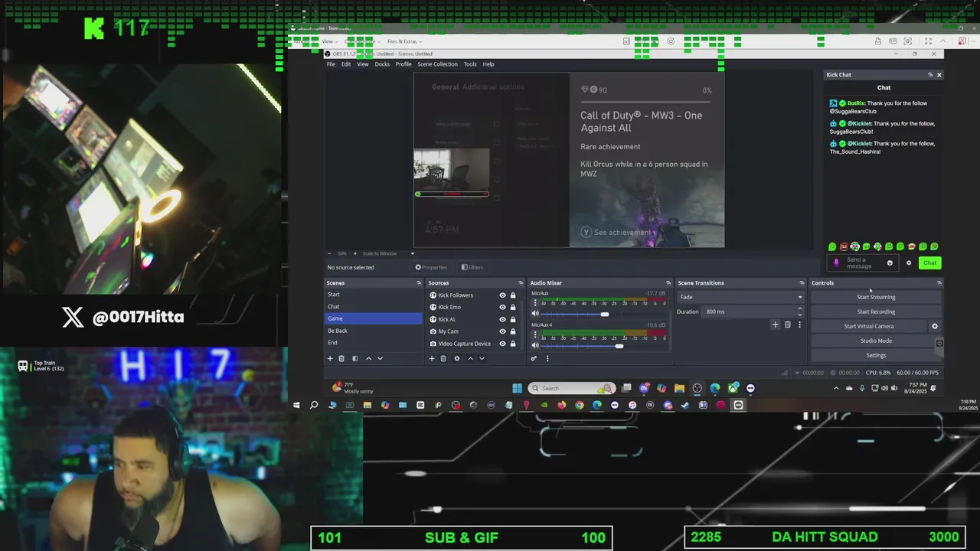Send message with the green Chat button
The image size is (980, 551).
pyautogui.click(x=929, y=262)
